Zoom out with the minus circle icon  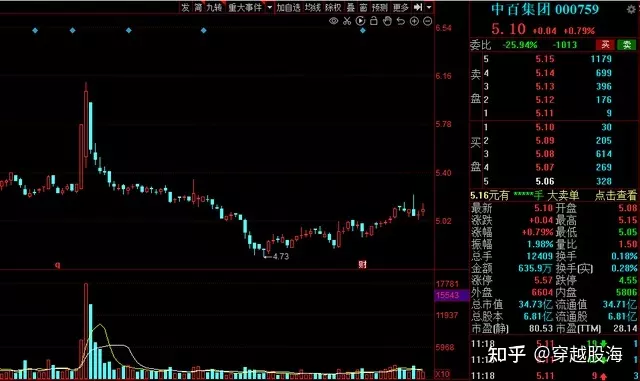[427, 21]
